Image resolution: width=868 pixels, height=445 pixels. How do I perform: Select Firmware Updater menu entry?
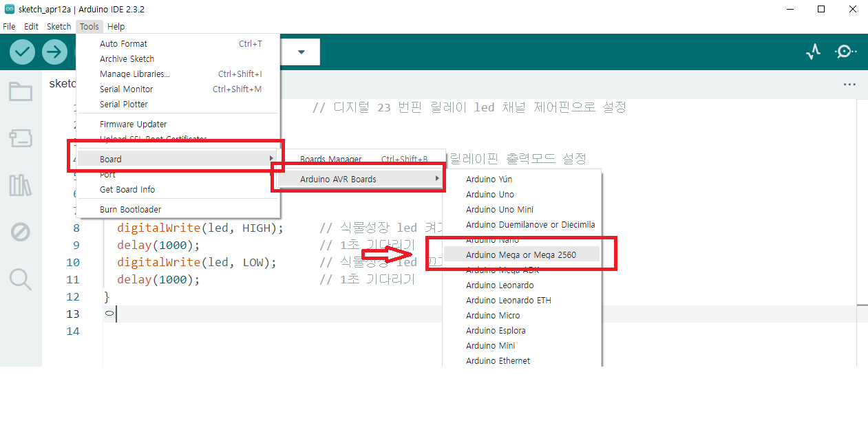179,124
